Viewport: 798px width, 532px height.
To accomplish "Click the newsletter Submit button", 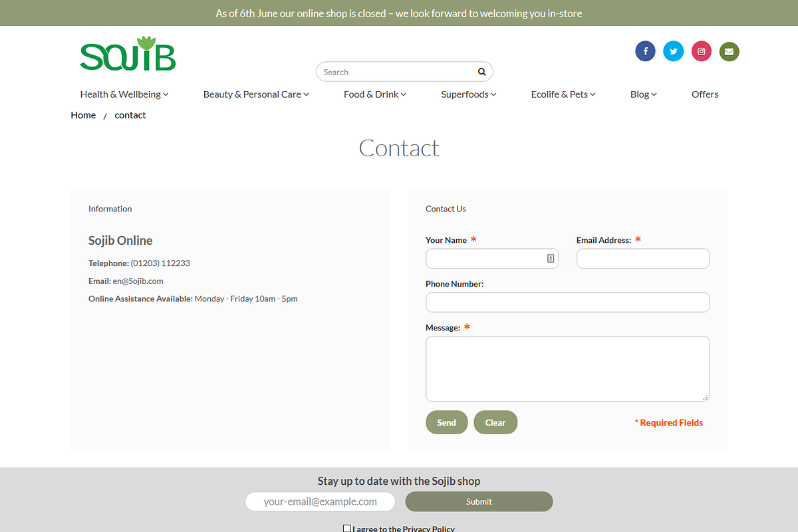I will point(479,501).
